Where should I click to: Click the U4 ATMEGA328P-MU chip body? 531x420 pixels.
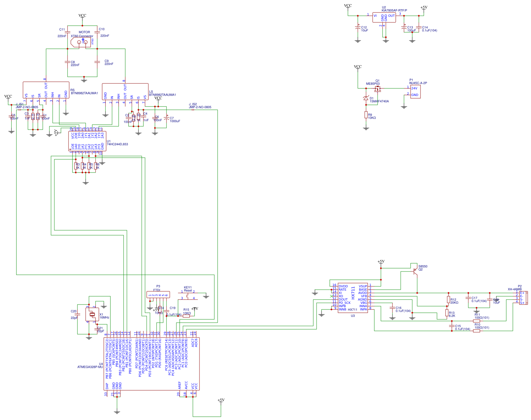152,364
